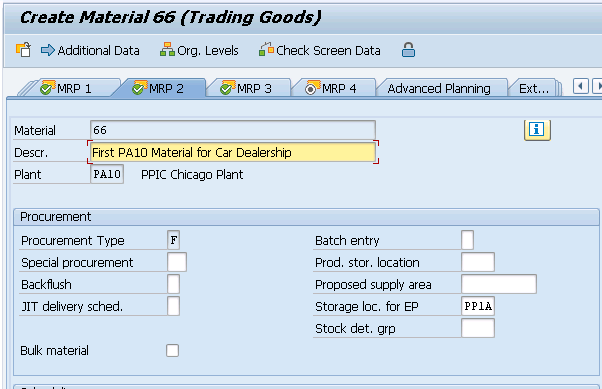Open the truncated Ext... tab
The width and height of the screenshot is (602, 389).
click(x=534, y=88)
